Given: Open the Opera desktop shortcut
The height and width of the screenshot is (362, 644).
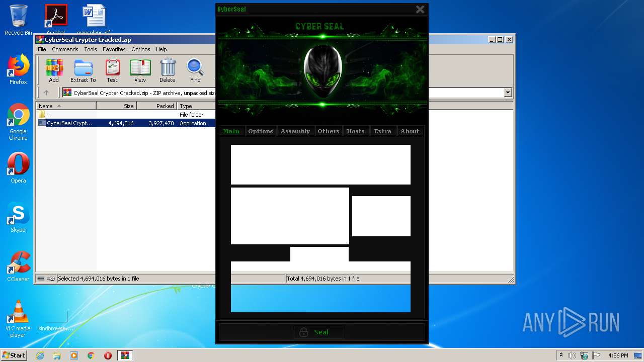Looking at the screenshot, I should (18, 168).
